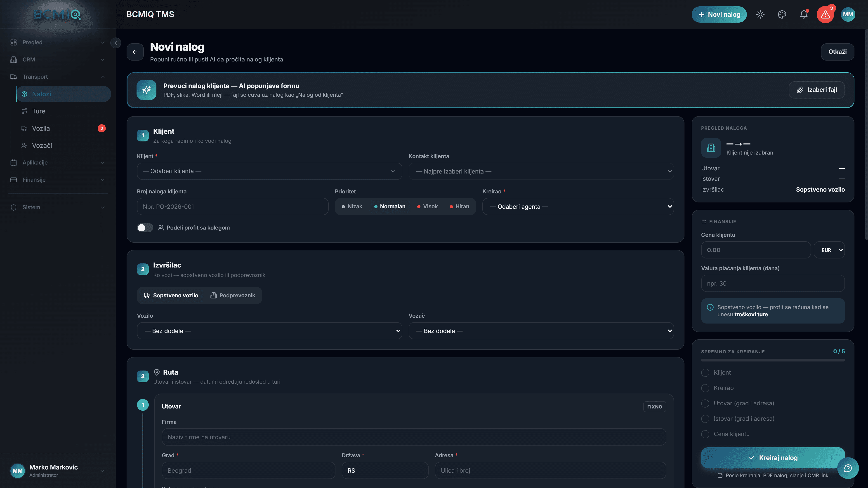Click the building icon in Pregled naloga

pos(711,148)
